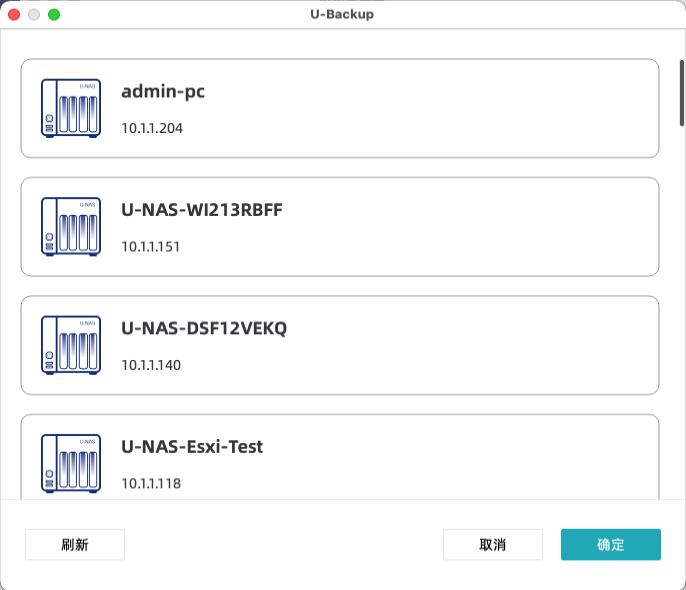
Task: Click the IP address 10.1.1.140
Action: pos(151,365)
